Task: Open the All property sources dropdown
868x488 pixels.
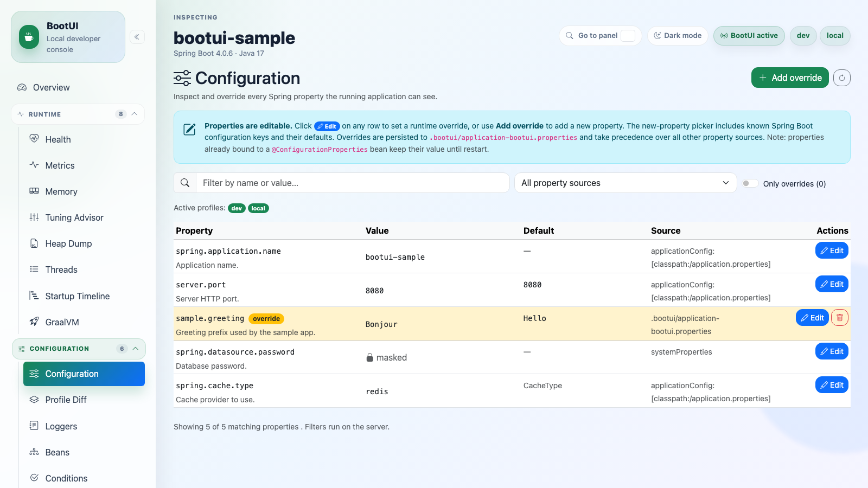Action: click(626, 183)
